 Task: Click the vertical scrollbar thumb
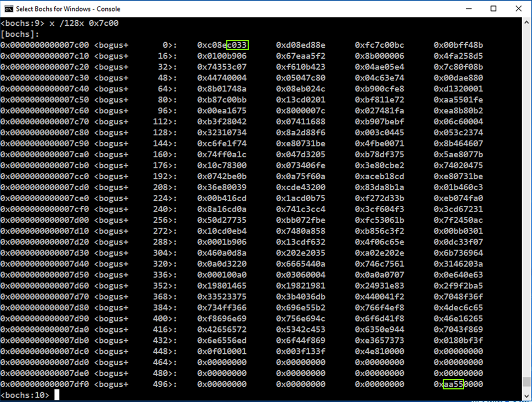(526, 381)
